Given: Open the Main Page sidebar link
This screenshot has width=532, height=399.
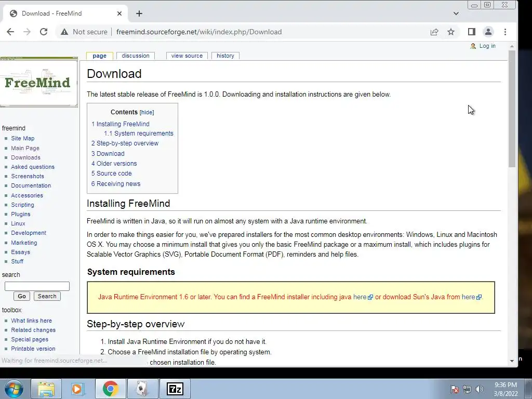Looking at the screenshot, I should pos(25,148).
